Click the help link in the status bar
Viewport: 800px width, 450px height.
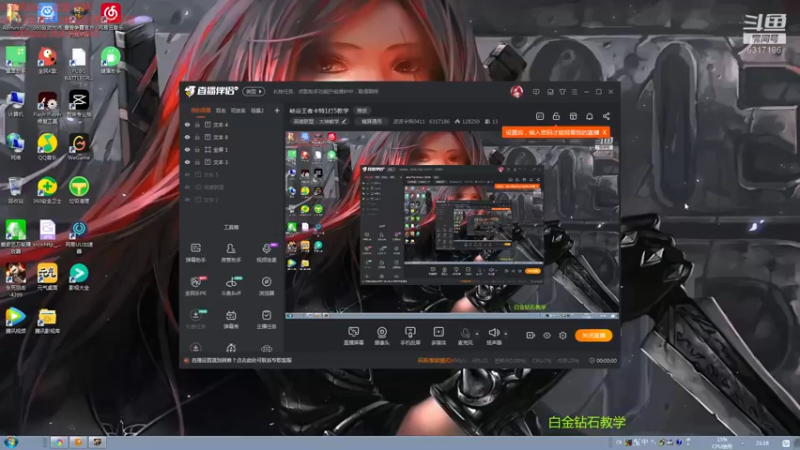[x=241, y=360]
